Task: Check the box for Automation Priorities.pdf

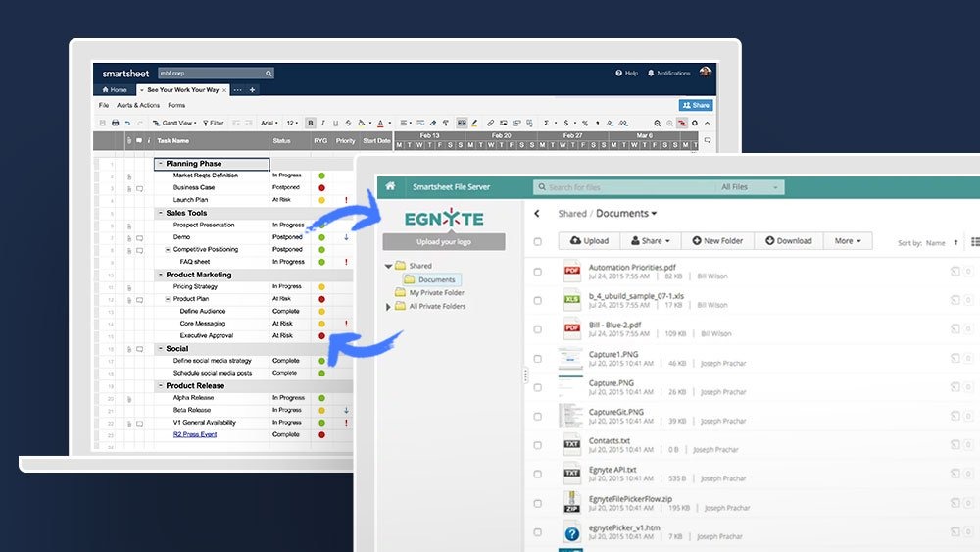Action: click(x=537, y=272)
